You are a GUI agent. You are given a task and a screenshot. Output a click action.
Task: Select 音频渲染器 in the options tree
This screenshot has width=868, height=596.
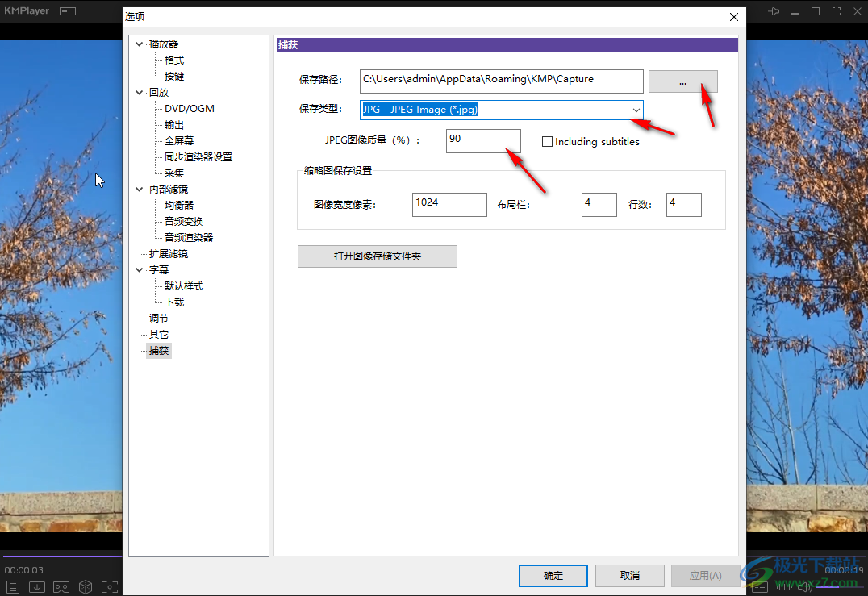[x=189, y=237]
